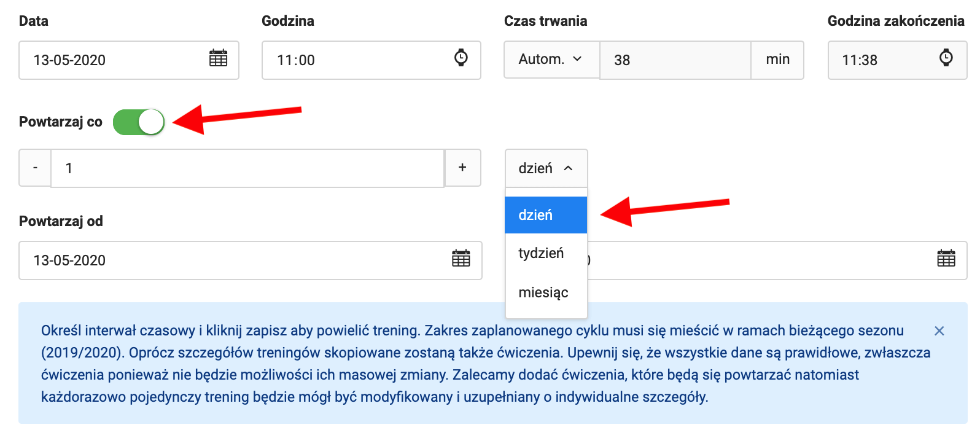
Task: Click the repeat interval number field
Action: (246, 168)
